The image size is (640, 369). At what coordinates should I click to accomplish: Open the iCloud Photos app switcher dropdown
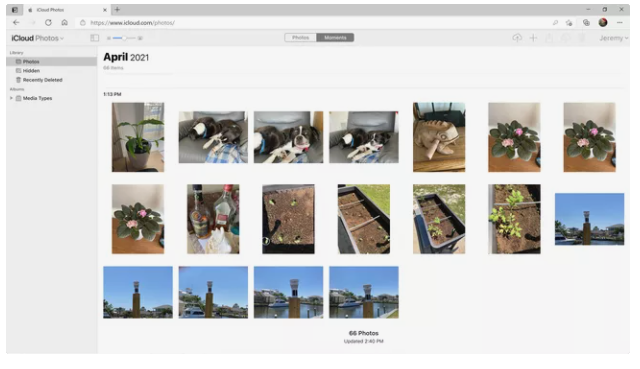tap(38, 38)
